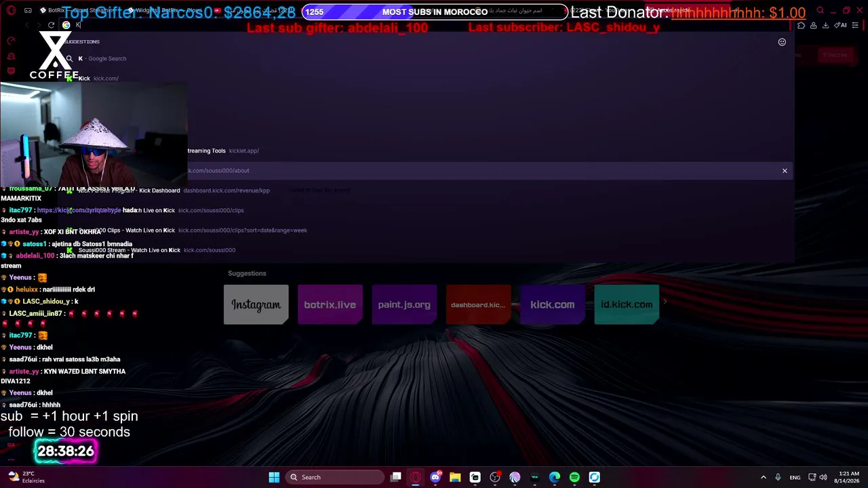Open the AI assistant toolbar icon
The width and height of the screenshot is (868, 488).
(841, 26)
